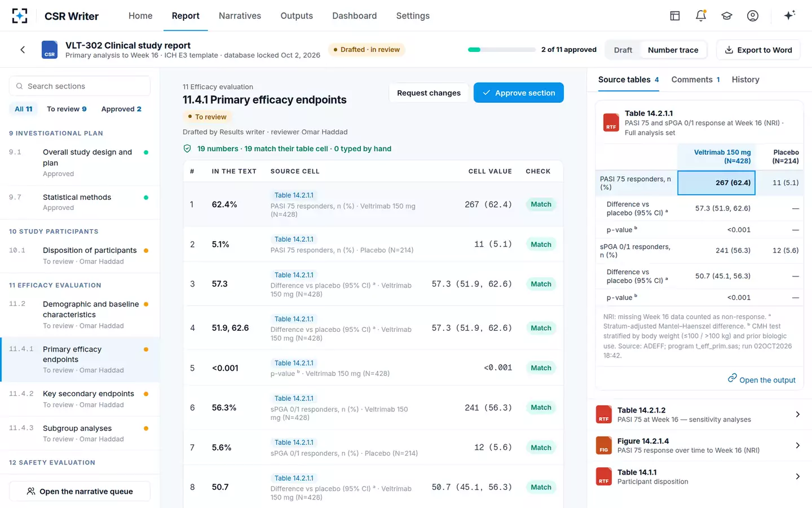Expand Table 14.2.1.2 sensitivity analyses row
Screen dimensions: 812x508
coord(699,415)
